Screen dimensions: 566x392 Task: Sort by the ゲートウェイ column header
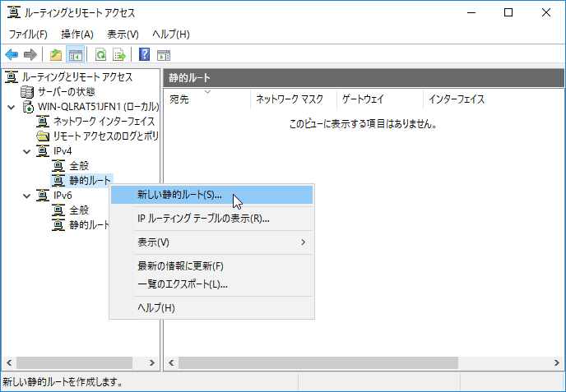380,99
